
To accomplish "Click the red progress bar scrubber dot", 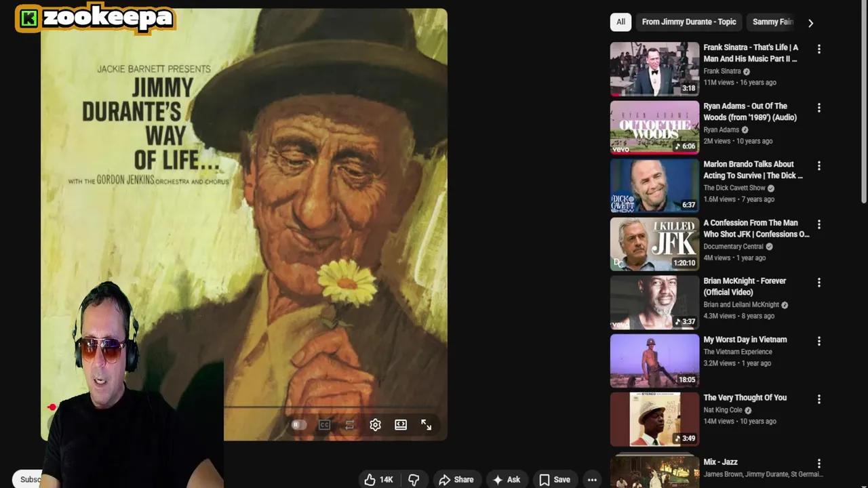I will (x=52, y=407).
